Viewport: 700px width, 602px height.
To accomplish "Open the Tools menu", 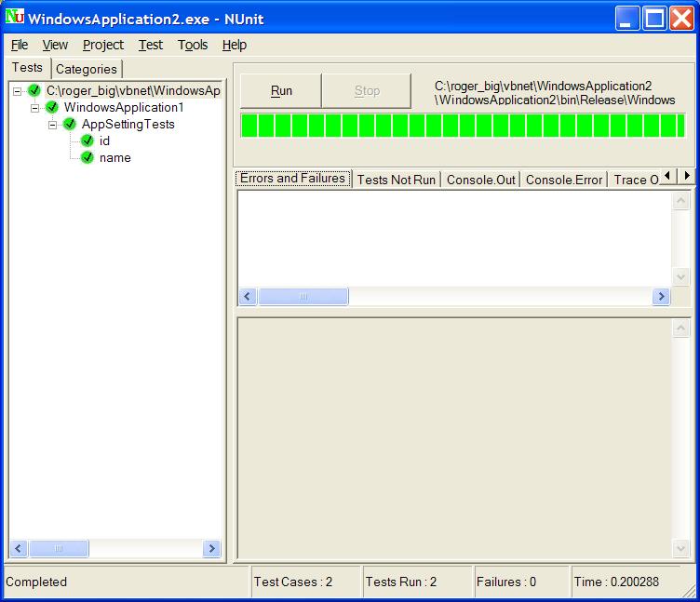I will (193, 45).
